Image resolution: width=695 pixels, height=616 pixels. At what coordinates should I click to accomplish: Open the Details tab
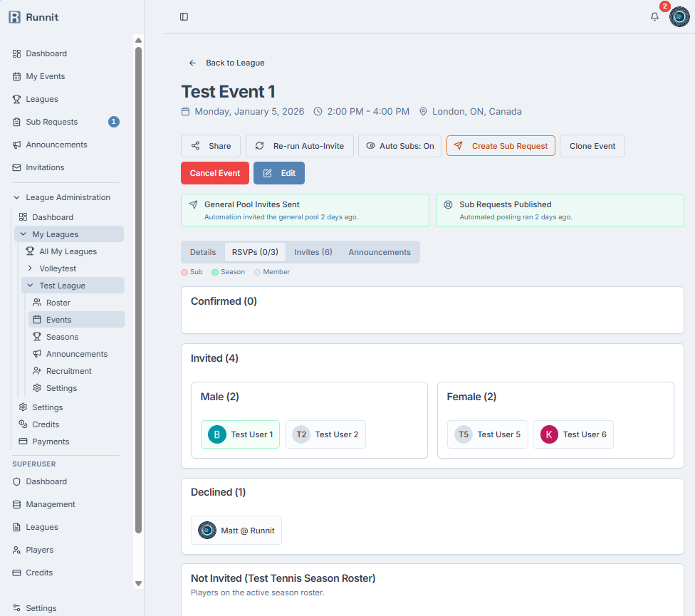pos(203,251)
